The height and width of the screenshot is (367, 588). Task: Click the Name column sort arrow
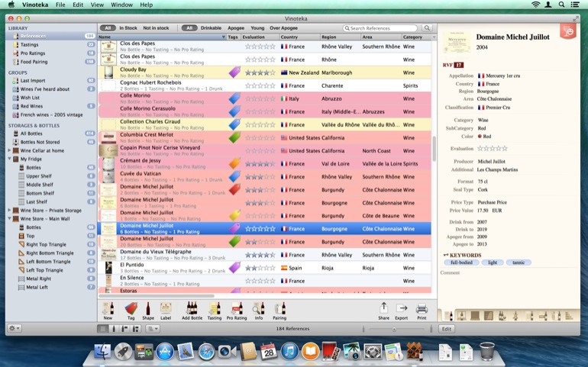pos(224,37)
